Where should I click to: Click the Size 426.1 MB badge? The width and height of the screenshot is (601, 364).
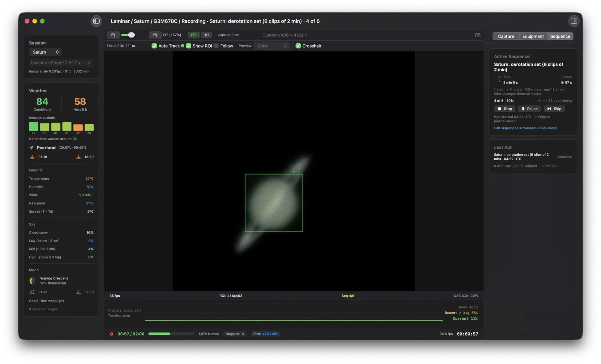[x=265, y=334]
